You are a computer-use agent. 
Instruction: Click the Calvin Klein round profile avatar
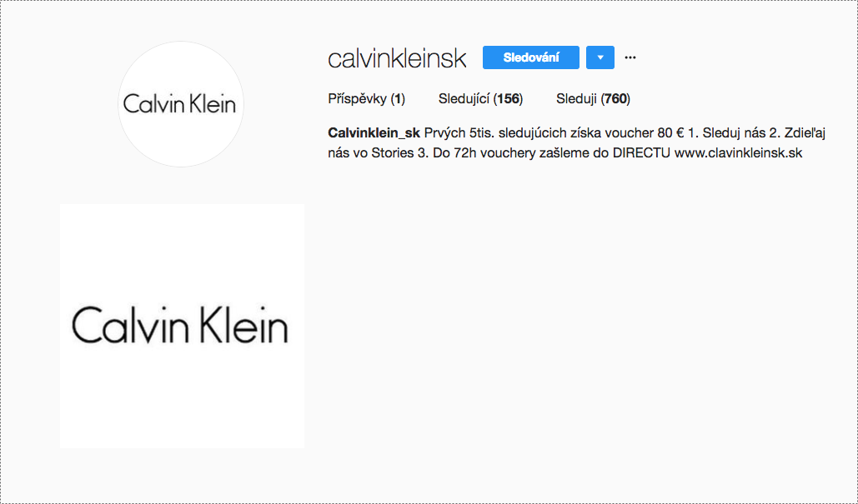coord(181,104)
